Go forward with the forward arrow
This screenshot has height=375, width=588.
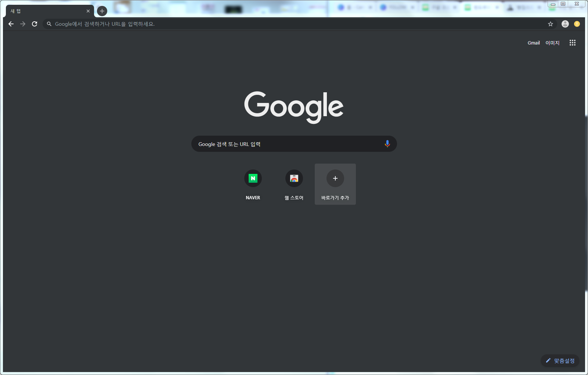tap(23, 24)
